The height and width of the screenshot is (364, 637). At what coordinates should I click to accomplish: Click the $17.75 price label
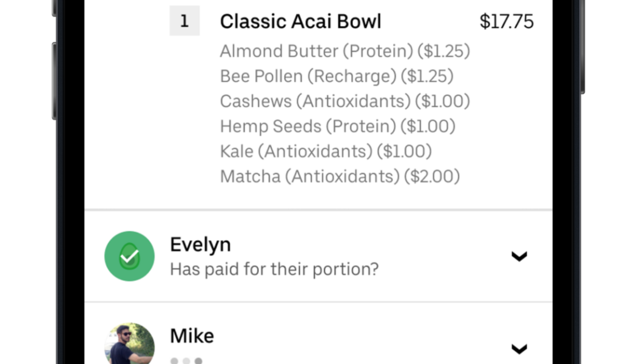pyautogui.click(x=507, y=21)
